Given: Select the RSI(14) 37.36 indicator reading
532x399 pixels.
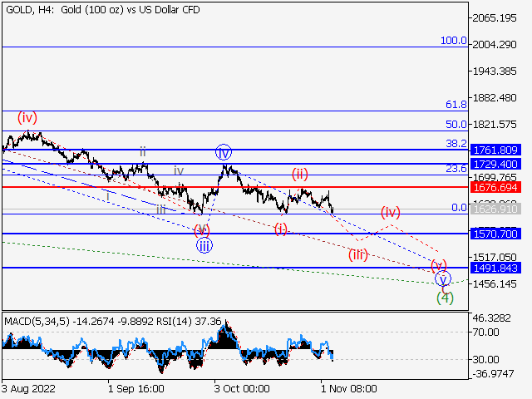Looking at the screenshot, I should [x=189, y=322].
